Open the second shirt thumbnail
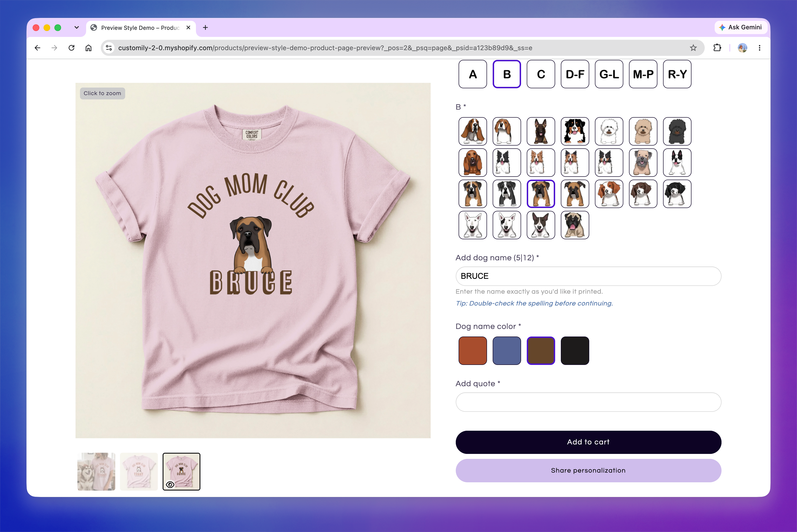 (x=139, y=471)
